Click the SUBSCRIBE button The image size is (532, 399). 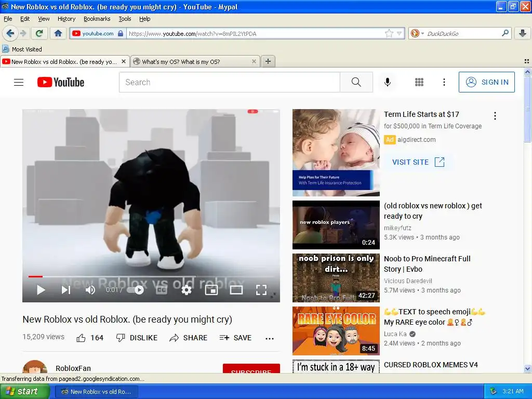click(x=251, y=368)
